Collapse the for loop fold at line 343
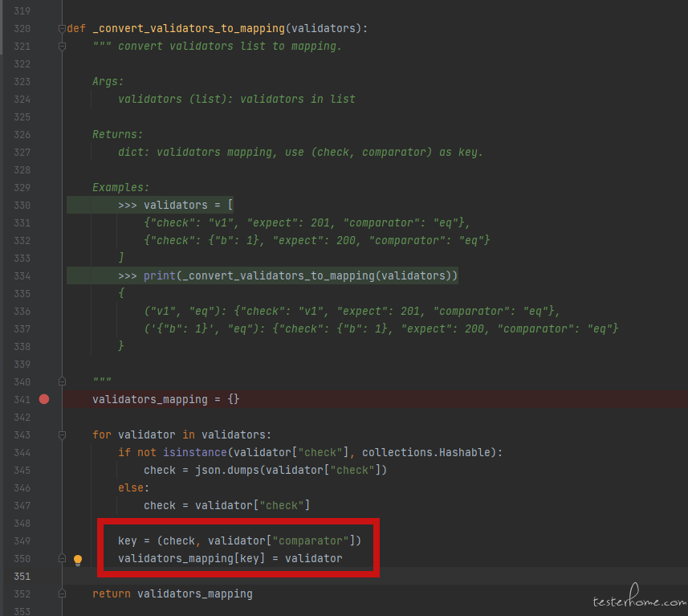The height and width of the screenshot is (616, 688). tap(62, 435)
